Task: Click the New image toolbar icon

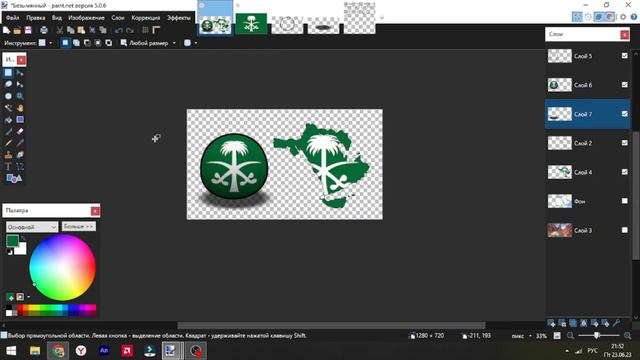Action: (x=7, y=30)
